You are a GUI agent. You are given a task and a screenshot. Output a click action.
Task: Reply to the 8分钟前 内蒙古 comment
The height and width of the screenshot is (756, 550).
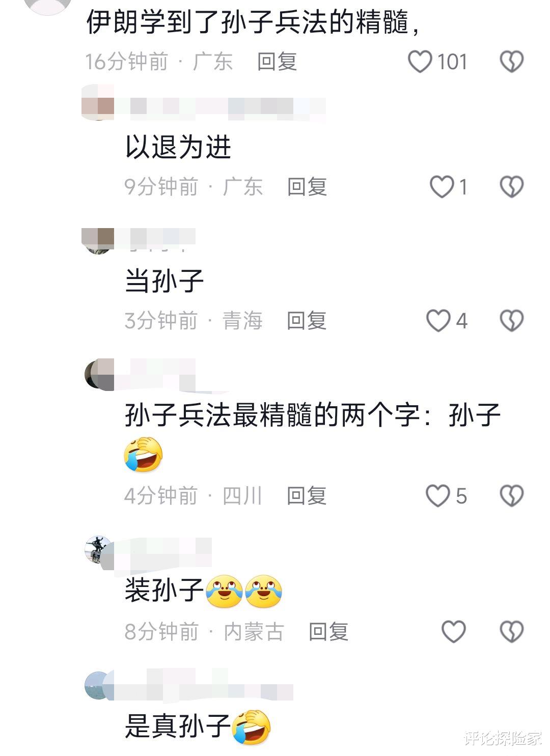(328, 632)
